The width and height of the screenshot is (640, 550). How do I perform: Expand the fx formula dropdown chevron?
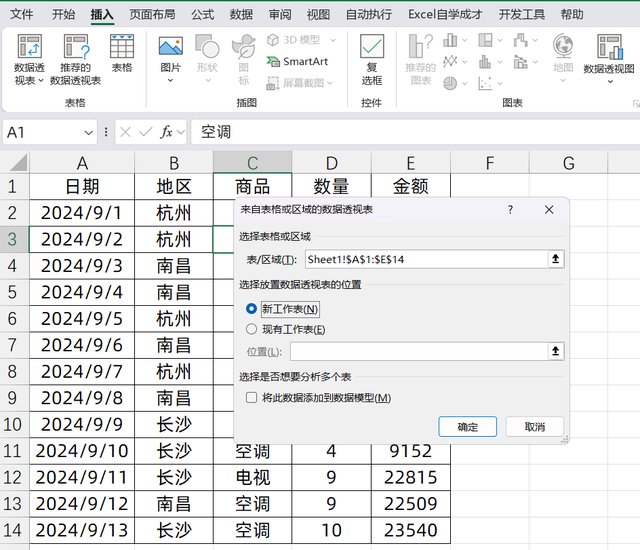[x=181, y=132]
